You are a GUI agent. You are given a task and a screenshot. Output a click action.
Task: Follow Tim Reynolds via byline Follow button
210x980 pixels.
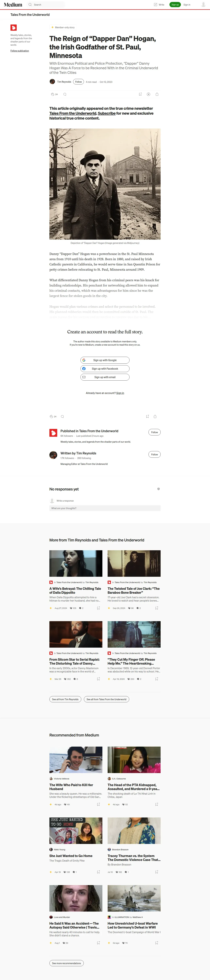click(79, 82)
